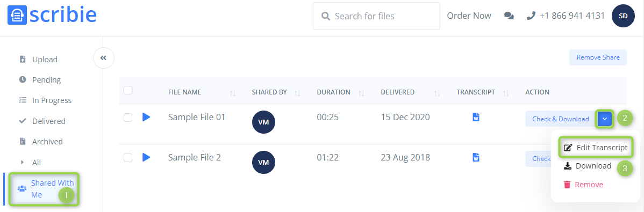644x212 pixels.
Task: Focus the Search for files field
Action: (x=376, y=16)
